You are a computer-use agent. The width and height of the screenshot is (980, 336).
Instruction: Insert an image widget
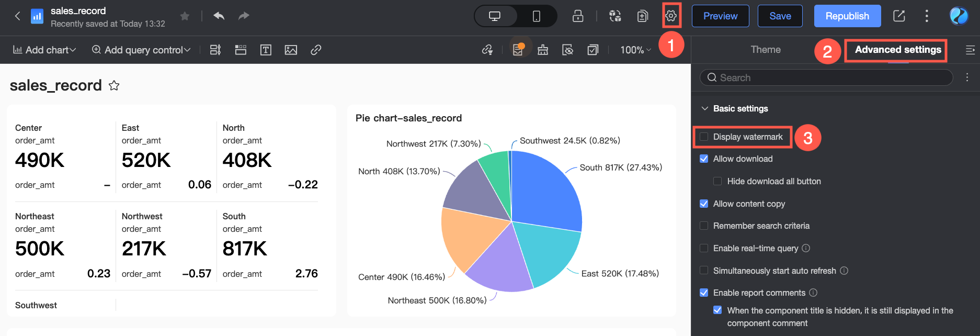click(291, 50)
